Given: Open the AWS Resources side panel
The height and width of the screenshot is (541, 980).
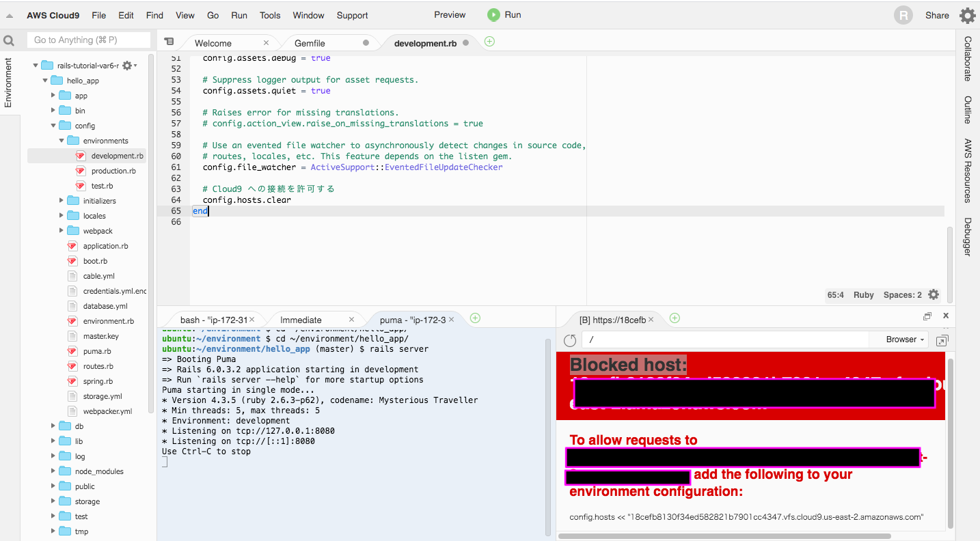Looking at the screenshot, I should coord(968,171).
